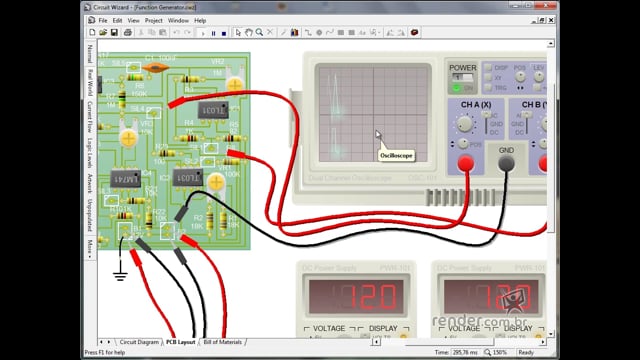
Task: Print the circuit with the printer icon
Action: tap(128, 33)
